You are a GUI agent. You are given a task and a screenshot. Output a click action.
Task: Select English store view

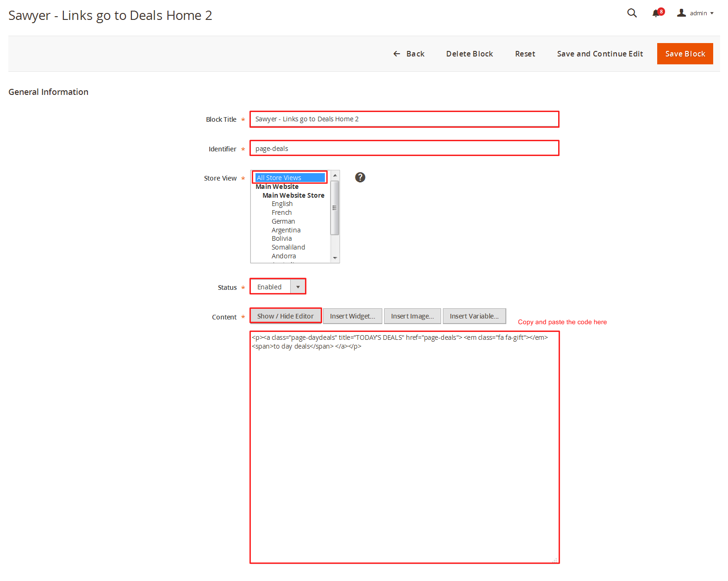coord(282,204)
